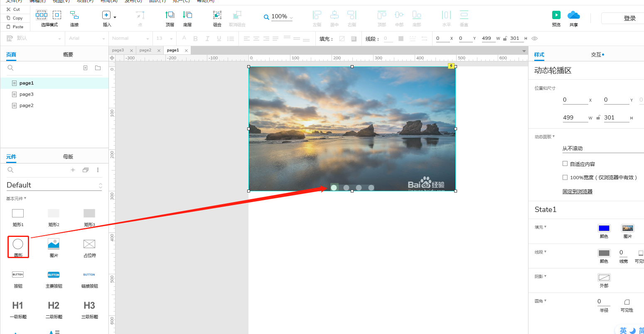Select the intersected selection mode icon
644x334 pixels.
[x=42, y=15]
